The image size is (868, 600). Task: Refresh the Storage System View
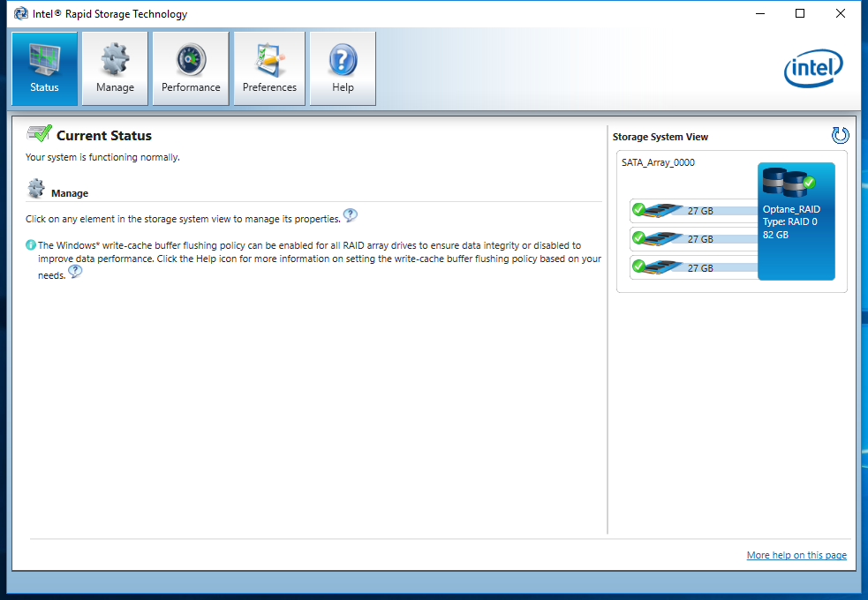(840, 136)
